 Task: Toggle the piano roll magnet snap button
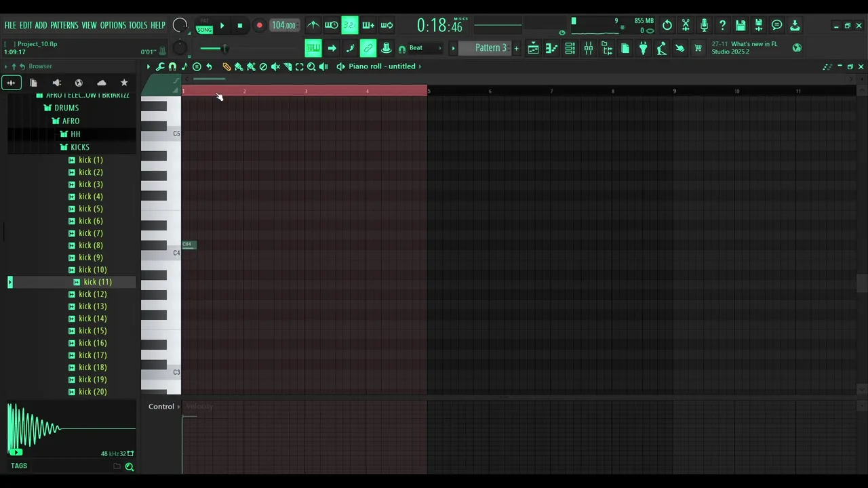point(172,66)
